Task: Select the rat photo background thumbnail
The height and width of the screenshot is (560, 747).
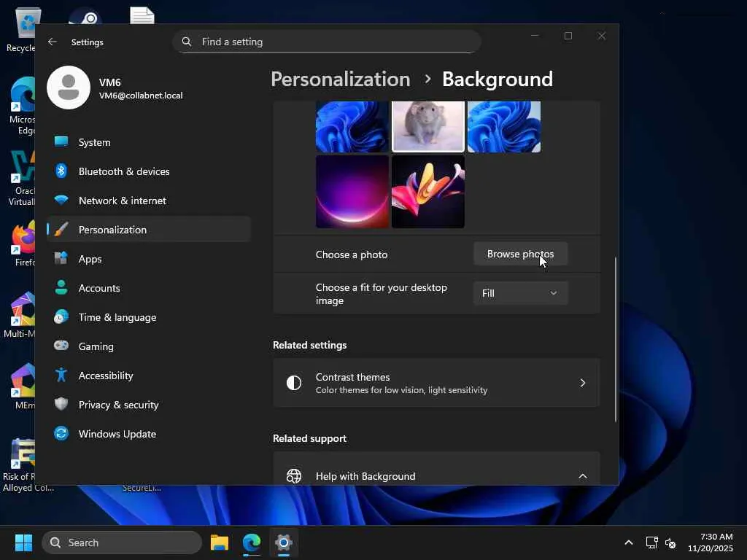Action: (428, 125)
